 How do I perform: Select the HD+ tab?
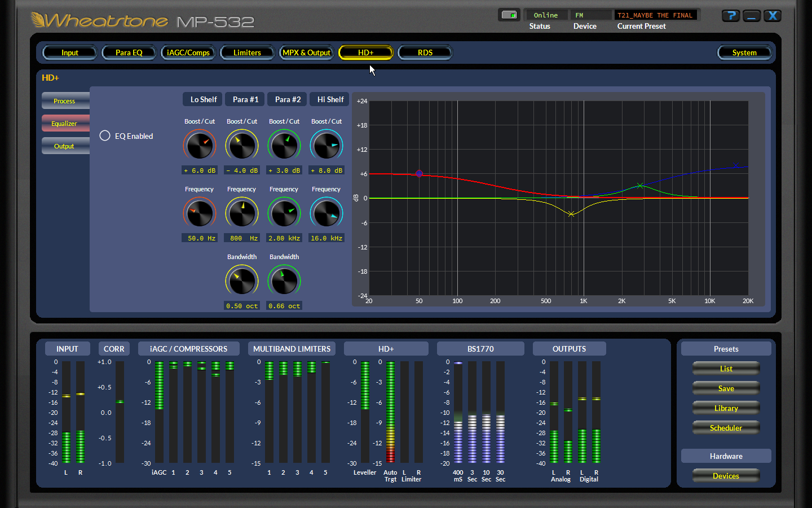[x=366, y=52]
